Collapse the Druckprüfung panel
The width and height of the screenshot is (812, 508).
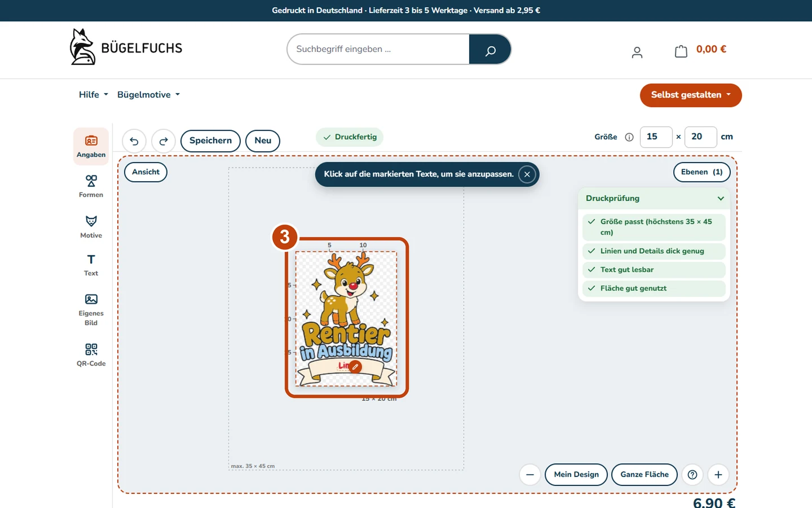721,199
